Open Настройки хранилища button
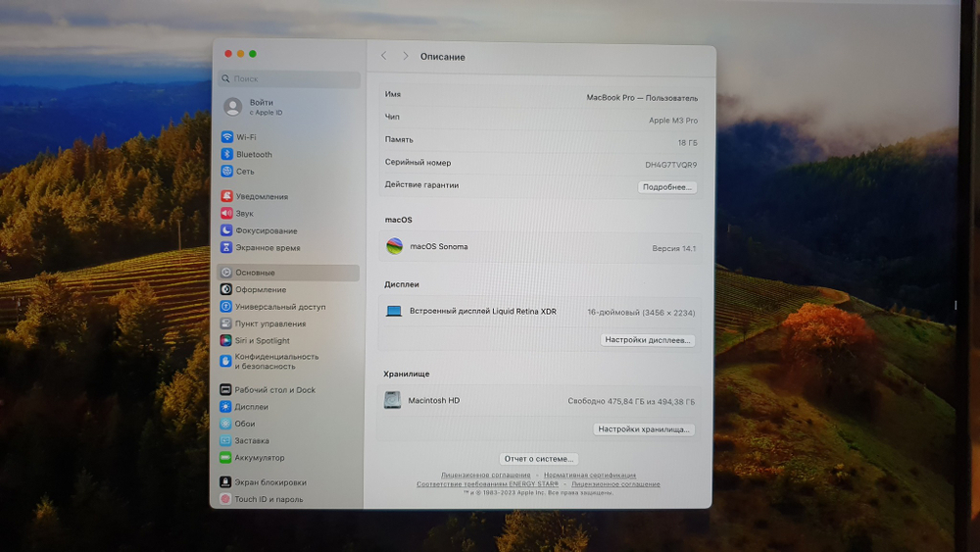The height and width of the screenshot is (552, 980). click(x=644, y=428)
